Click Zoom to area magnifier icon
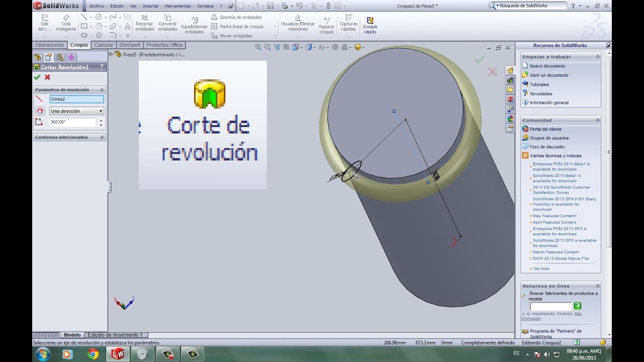The width and height of the screenshot is (644, 362). coord(268,47)
